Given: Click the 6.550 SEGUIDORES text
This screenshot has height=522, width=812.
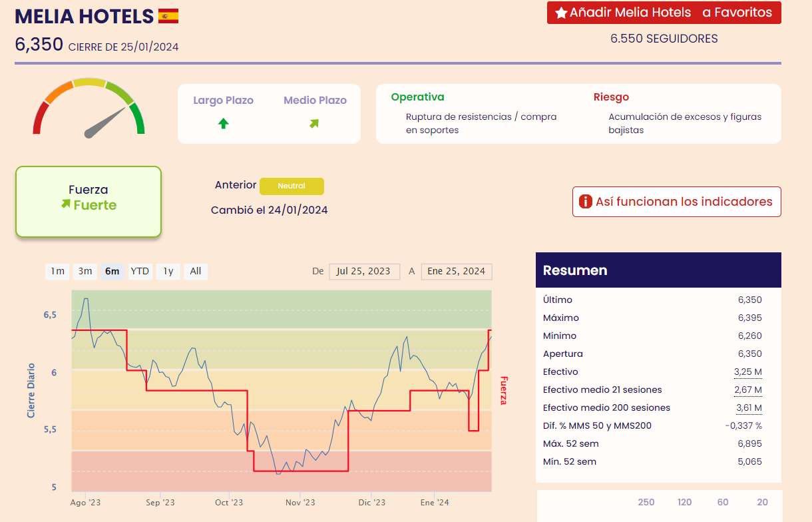Looking at the screenshot, I should coord(664,39).
